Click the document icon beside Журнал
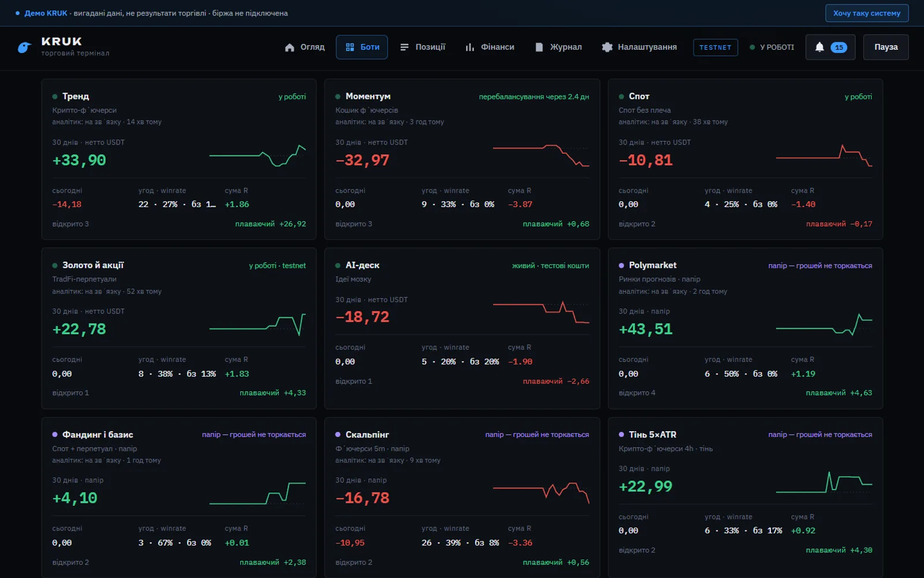The height and width of the screenshot is (578, 924). (x=539, y=47)
